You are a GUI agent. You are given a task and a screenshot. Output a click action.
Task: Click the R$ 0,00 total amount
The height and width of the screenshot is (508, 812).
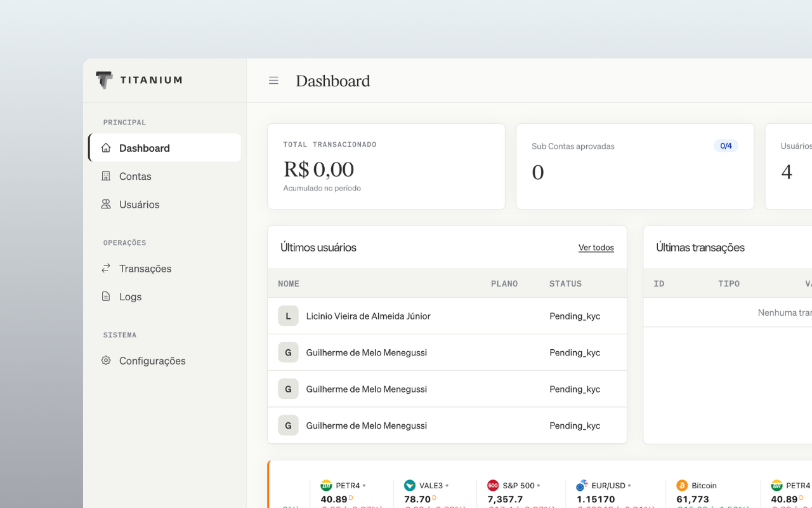318,170
